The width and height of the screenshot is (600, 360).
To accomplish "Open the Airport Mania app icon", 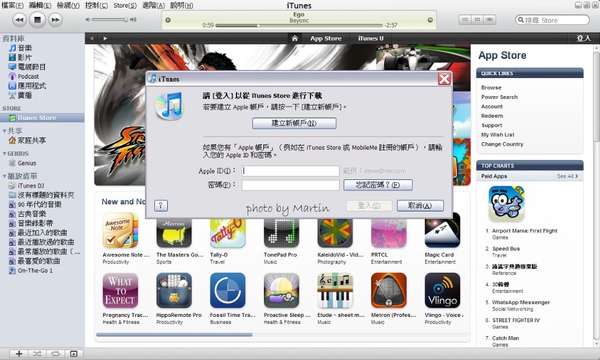I will (506, 204).
